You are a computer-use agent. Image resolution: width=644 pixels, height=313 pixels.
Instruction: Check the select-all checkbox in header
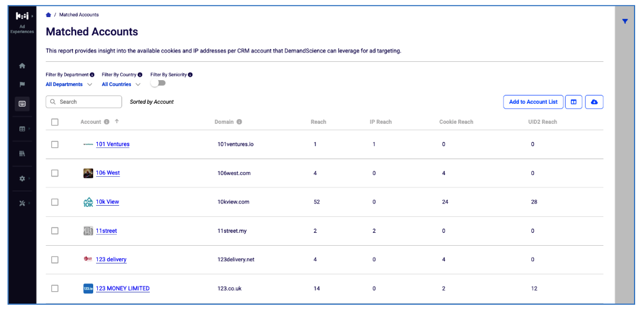point(55,122)
